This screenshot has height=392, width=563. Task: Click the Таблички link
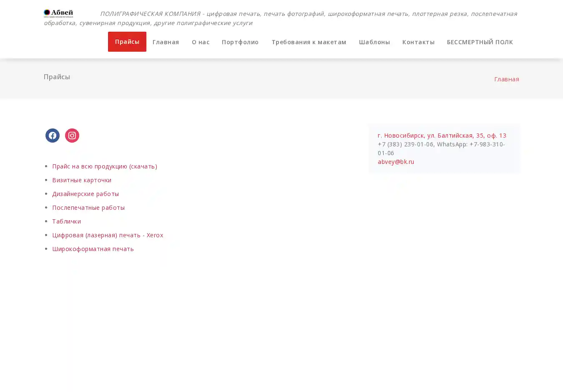[66, 221]
